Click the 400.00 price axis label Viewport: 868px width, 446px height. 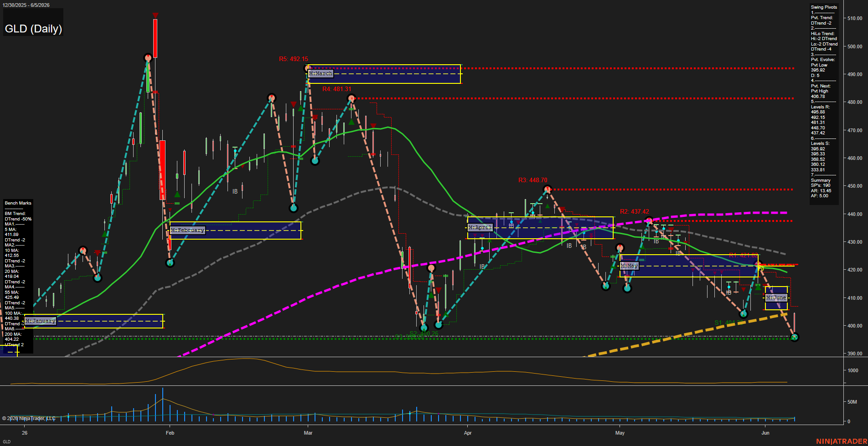click(x=855, y=326)
